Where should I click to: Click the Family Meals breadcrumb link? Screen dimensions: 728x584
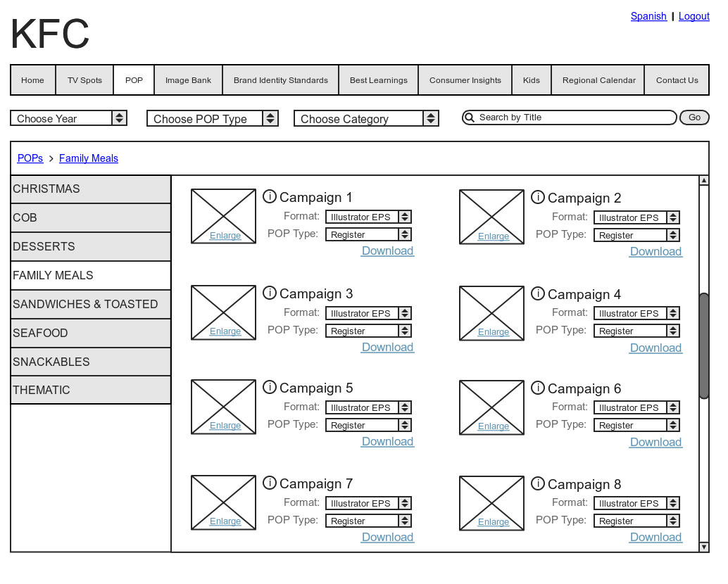click(89, 158)
